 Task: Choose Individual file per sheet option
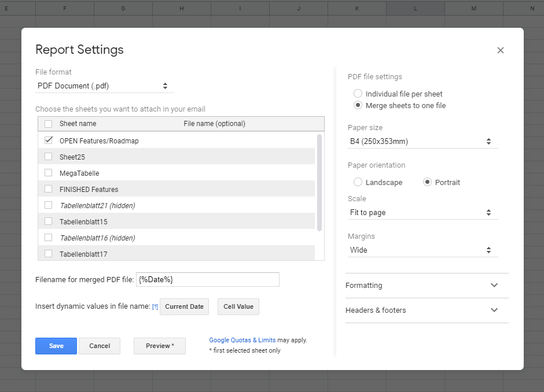tap(358, 94)
